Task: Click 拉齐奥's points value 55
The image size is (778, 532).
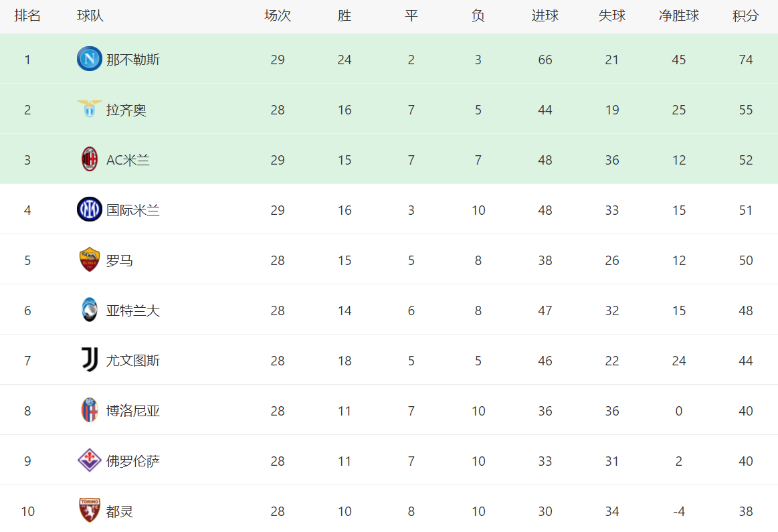Action: pyautogui.click(x=746, y=110)
